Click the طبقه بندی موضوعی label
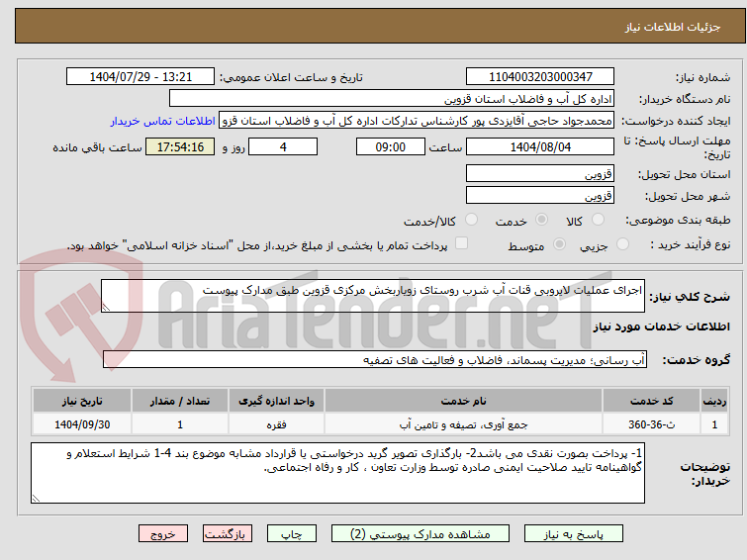The height and width of the screenshot is (560, 747). (678, 220)
